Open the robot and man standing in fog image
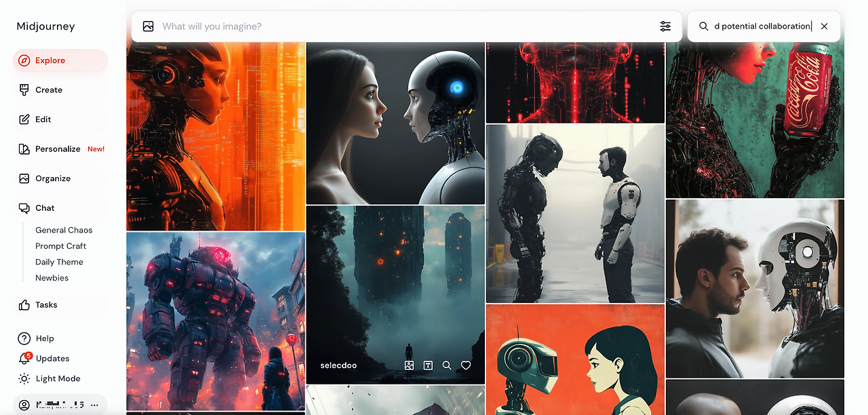Viewport: 868px width, 415px height. click(575, 214)
